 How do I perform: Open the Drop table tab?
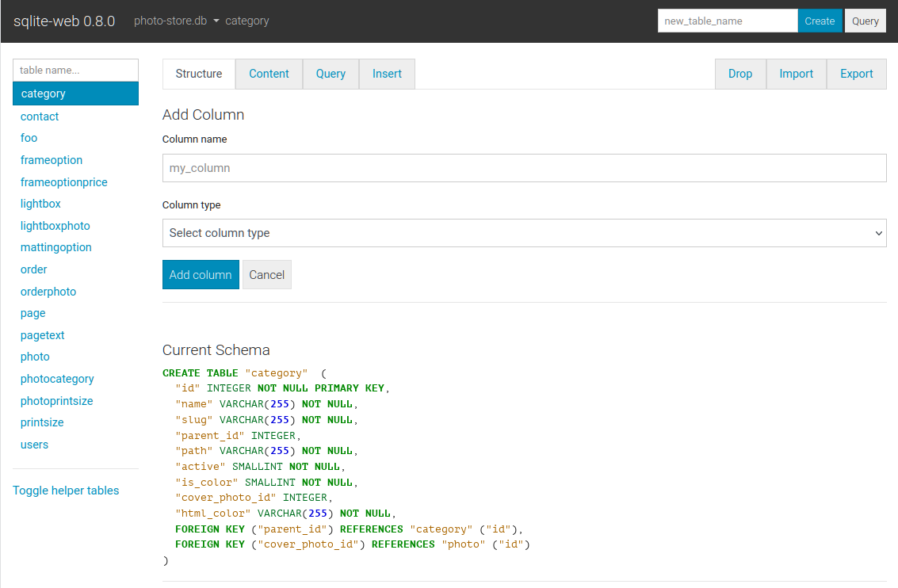(740, 74)
